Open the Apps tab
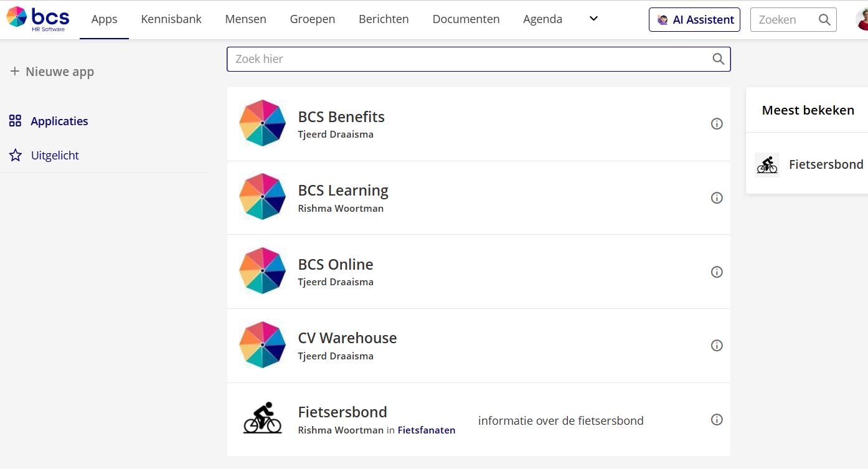Viewport: 868px width, 469px height. point(105,19)
